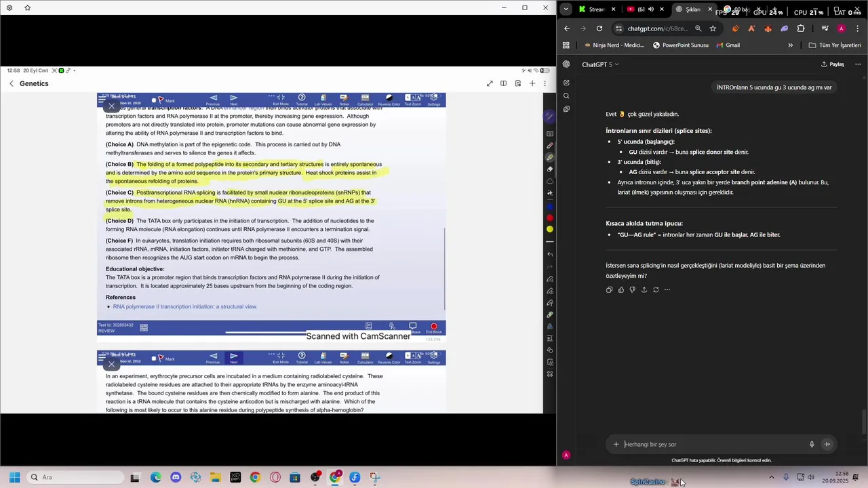Pick the red pen color
868x488 pixels.
point(550,218)
